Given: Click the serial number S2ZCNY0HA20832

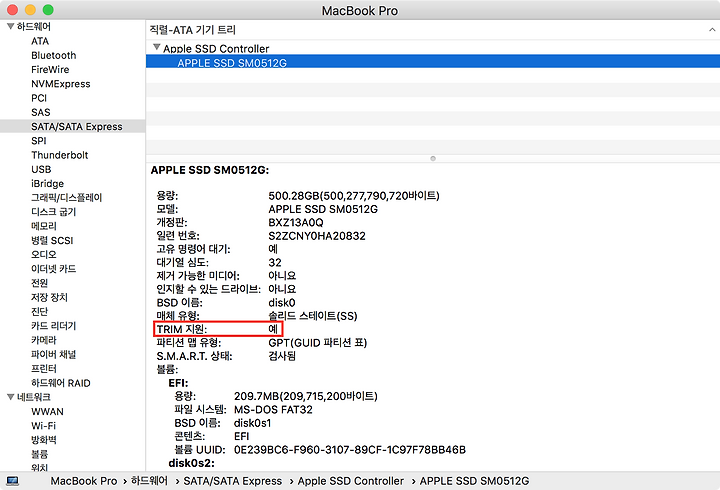Looking at the screenshot, I should tap(317, 236).
